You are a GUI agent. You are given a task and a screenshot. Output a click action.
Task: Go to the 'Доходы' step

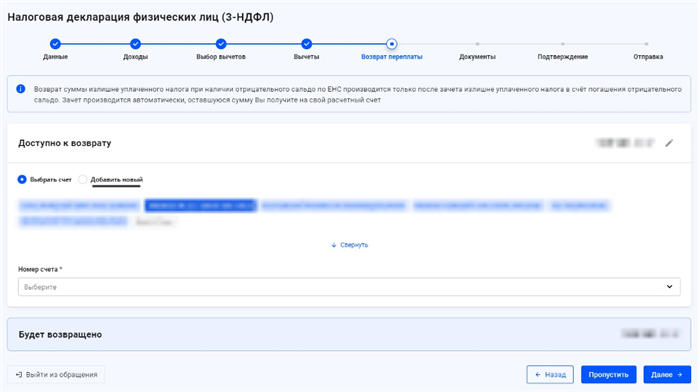point(135,44)
